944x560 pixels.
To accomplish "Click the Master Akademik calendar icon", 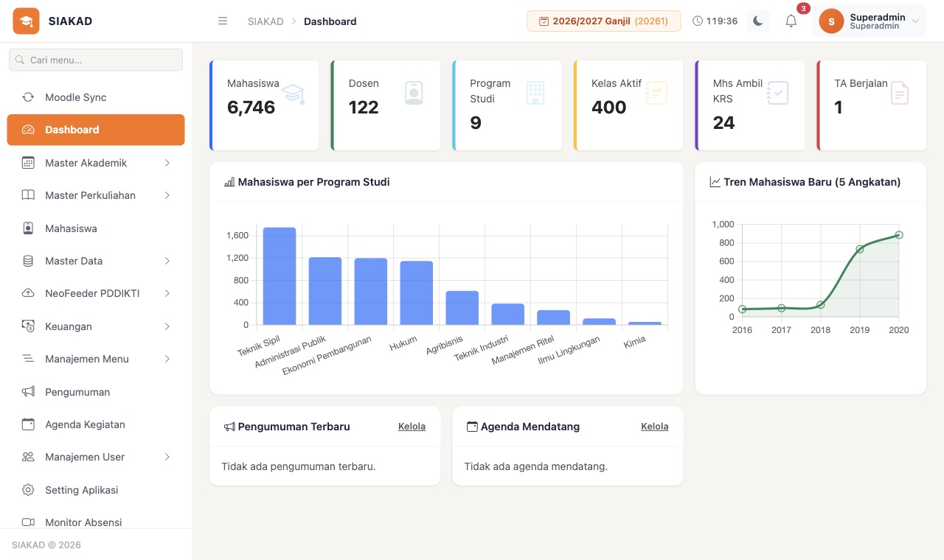I will 28,163.
